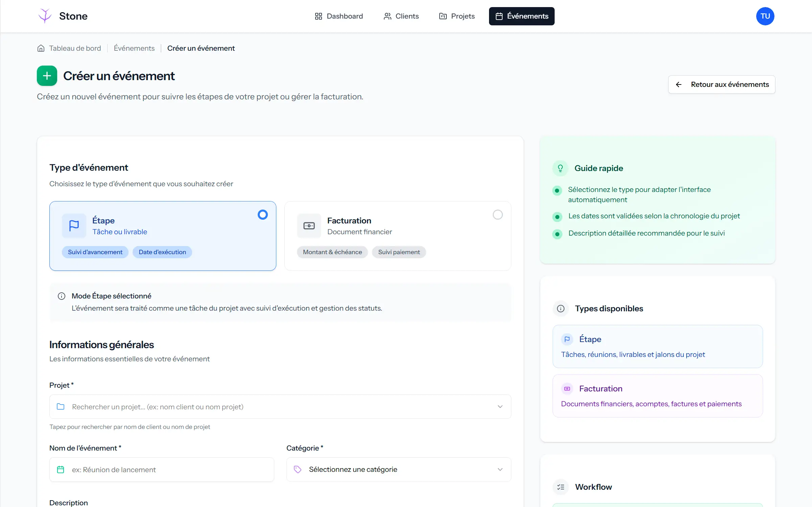812x507 pixels.
Task: Click the Workflow checklist icon
Action: pyautogui.click(x=560, y=487)
